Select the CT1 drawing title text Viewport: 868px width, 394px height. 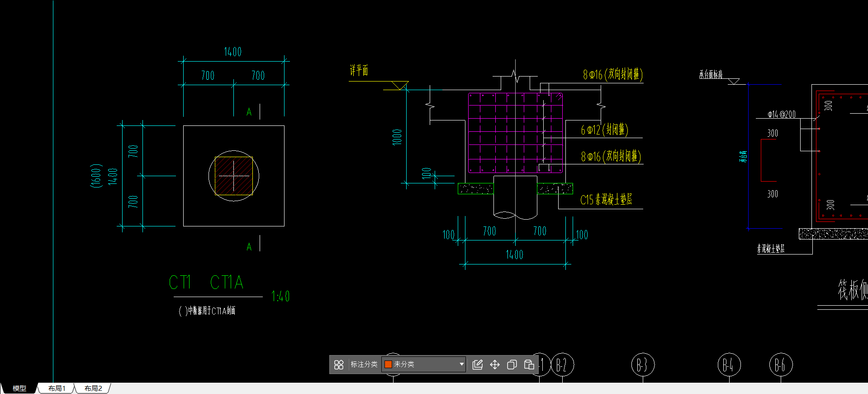tap(180, 283)
